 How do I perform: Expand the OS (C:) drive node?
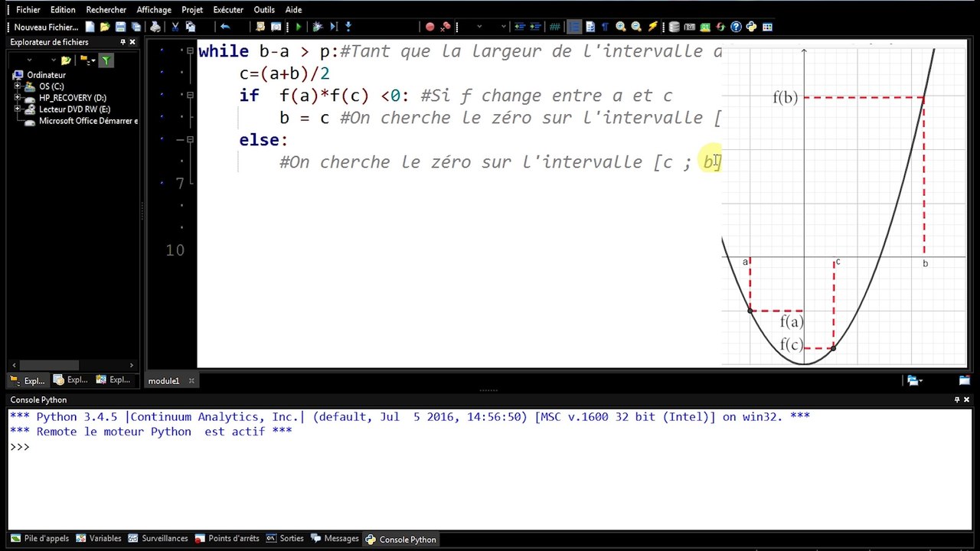point(17,86)
